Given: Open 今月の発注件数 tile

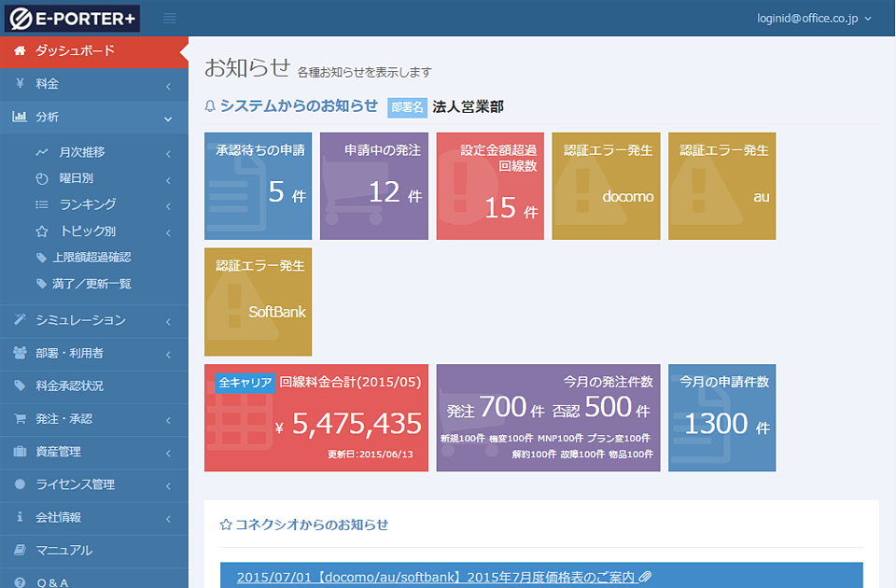Looking at the screenshot, I should pos(549,418).
